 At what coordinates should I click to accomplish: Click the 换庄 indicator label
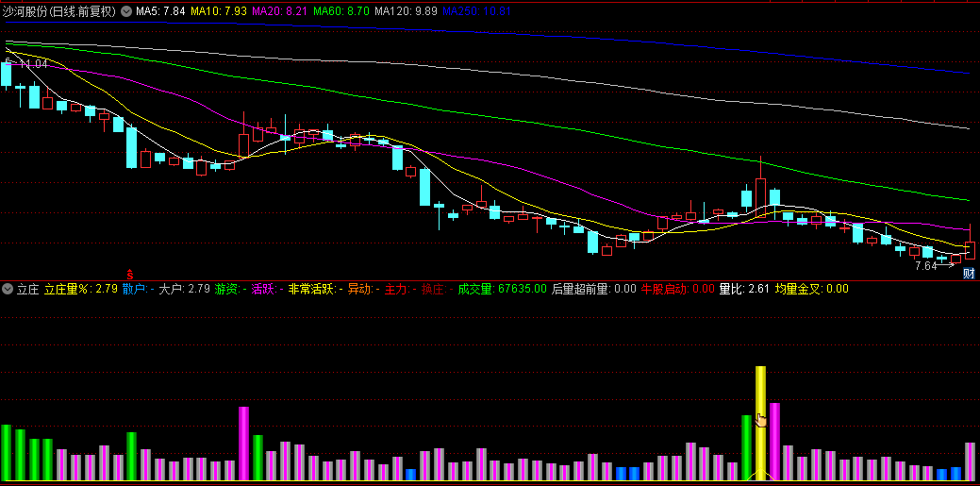(437, 289)
